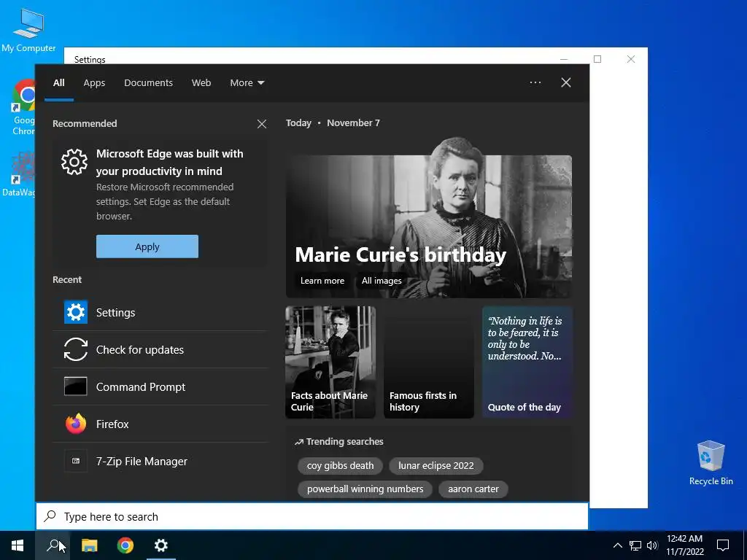Search trending 'powerball winning numbers'
The image size is (747, 560).
(x=365, y=489)
